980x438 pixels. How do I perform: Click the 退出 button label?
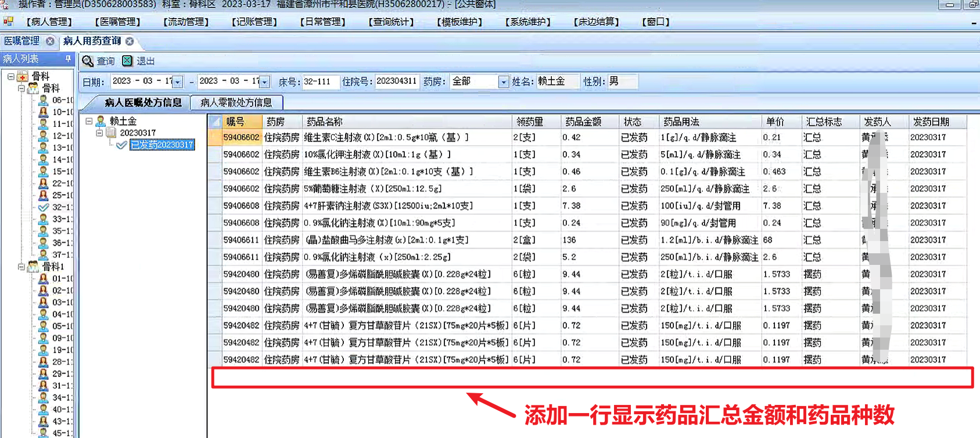[x=146, y=61]
